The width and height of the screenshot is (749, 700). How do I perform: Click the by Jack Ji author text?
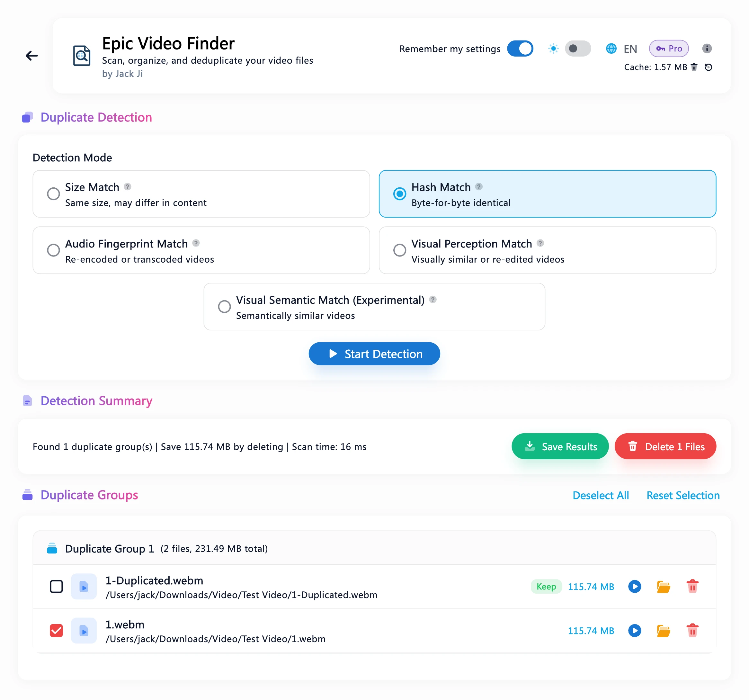coord(122,74)
